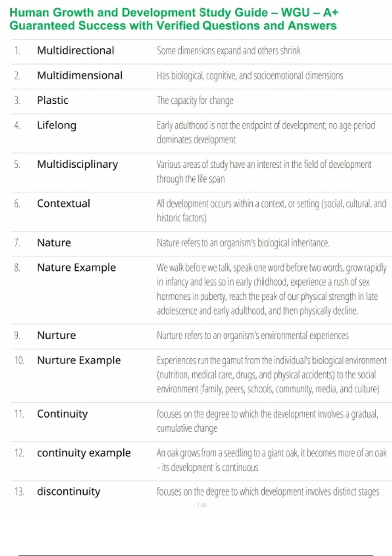Click the green study guide title heading
This screenshot has height=556, width=392.
tap(173, 19)
